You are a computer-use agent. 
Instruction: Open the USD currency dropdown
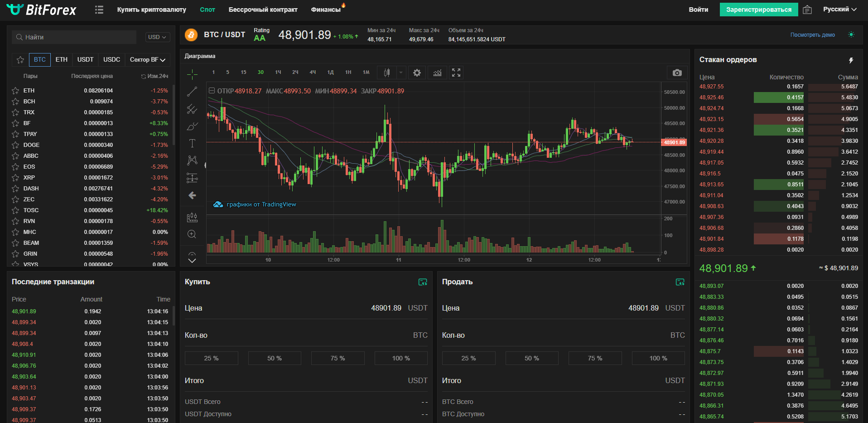[x=157, y=37]
